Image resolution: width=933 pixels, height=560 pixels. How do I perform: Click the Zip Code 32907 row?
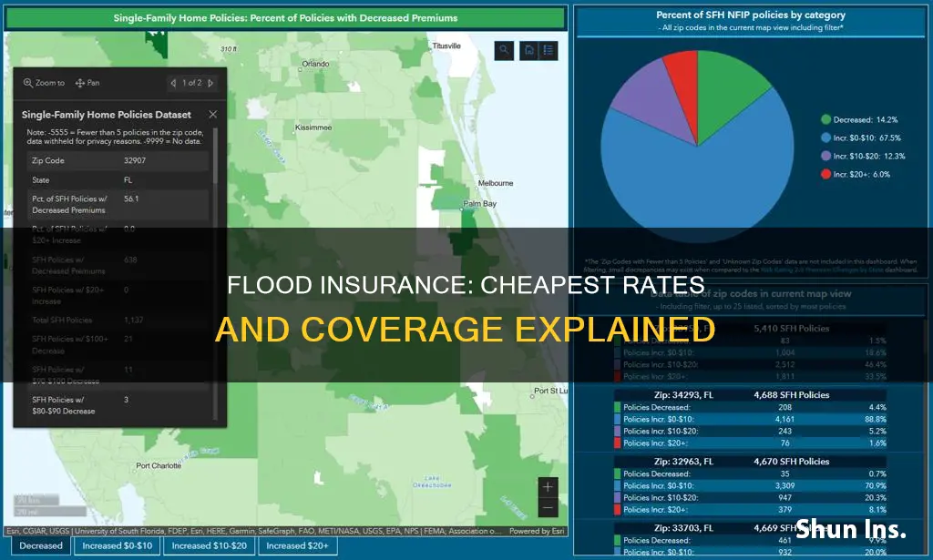[x=118, y=160]
